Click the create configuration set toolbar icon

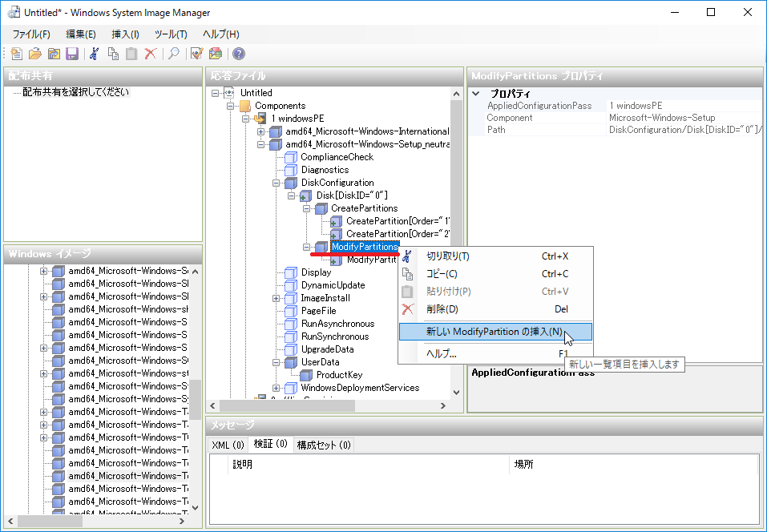click(x=216, y=54)
